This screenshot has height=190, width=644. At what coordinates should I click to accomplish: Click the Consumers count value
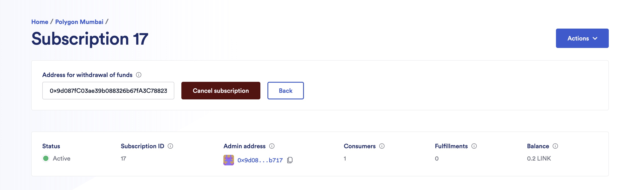coord(345,158)
